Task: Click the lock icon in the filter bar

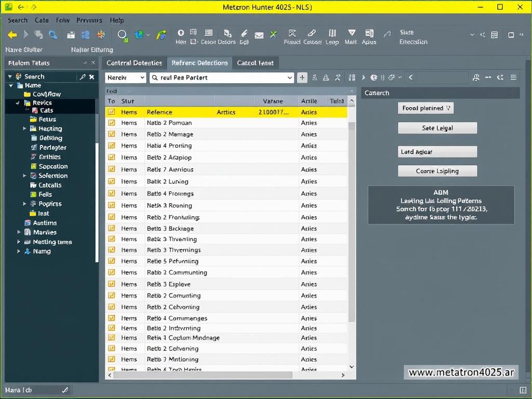Action: tap(326, 77)
